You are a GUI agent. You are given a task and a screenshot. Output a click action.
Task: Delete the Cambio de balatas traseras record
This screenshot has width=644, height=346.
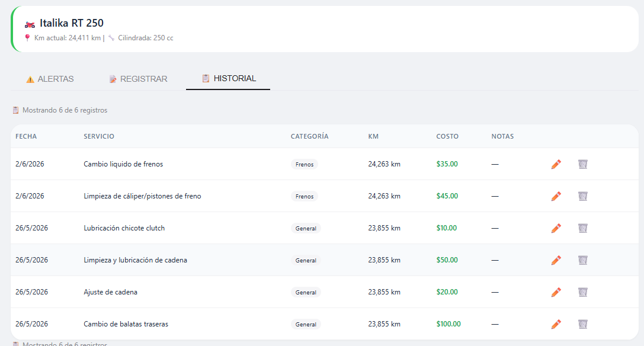pyautogui.click(x=583, y=324)
